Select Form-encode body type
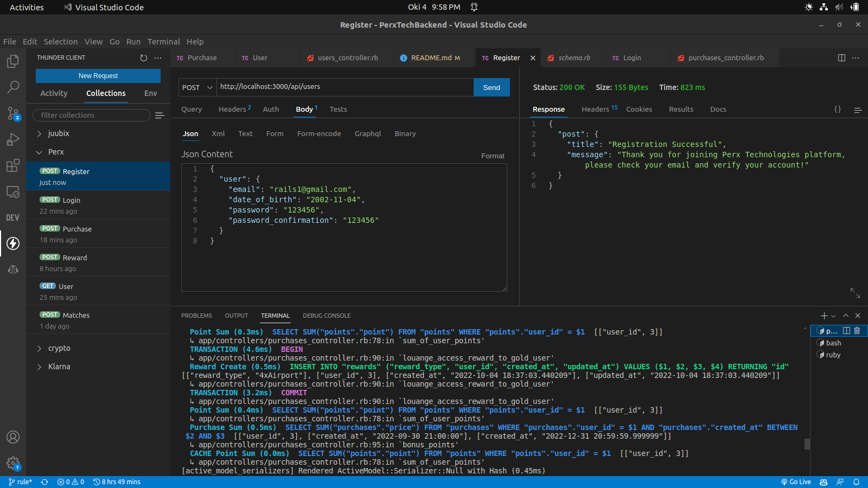Viewport: 868px width, 488px height. click(x=319, y=133)
